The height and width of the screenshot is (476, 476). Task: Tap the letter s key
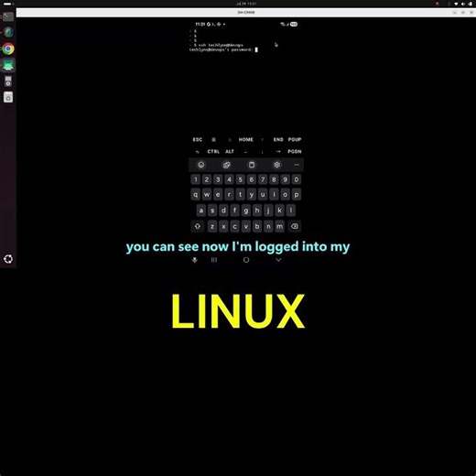pyautogui.click(x=212, y=211)
